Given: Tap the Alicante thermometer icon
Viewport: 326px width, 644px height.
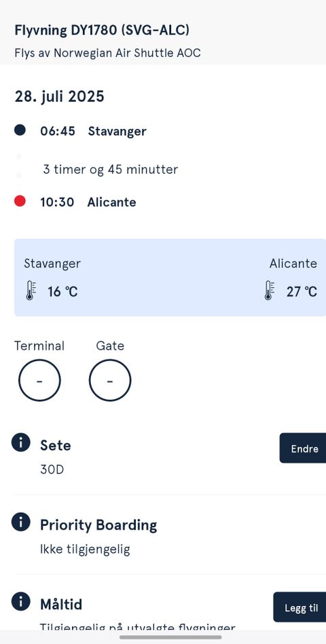Looking at the screenshot, I should pyautogui.click(x=269, y=291).
